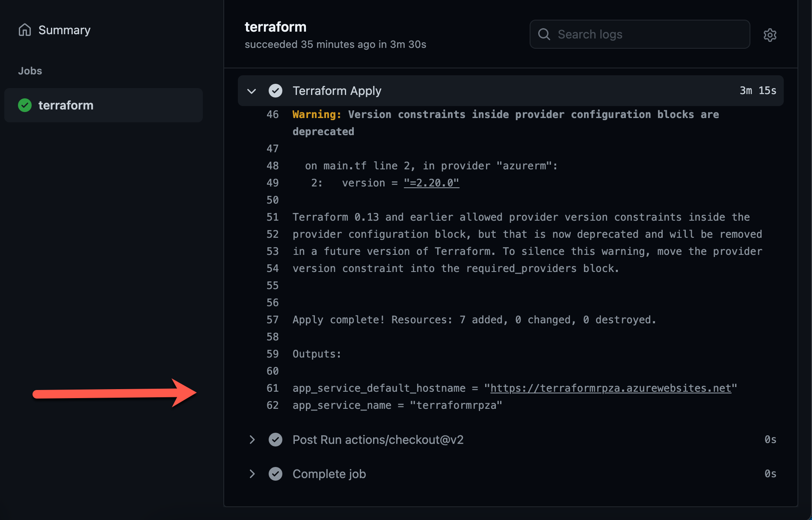Click the magnifier in the search logs field

click(x=544, y=34)
